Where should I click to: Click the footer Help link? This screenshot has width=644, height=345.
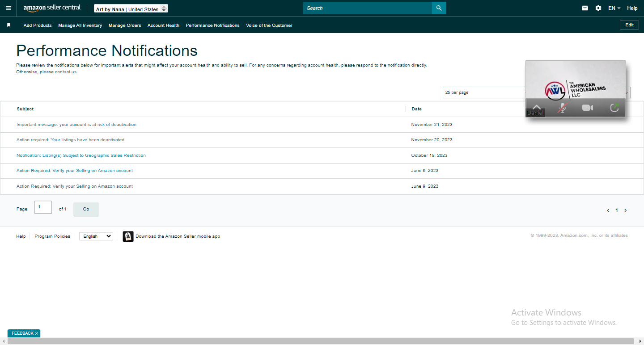pyautogui.click(x=21, y=236)
